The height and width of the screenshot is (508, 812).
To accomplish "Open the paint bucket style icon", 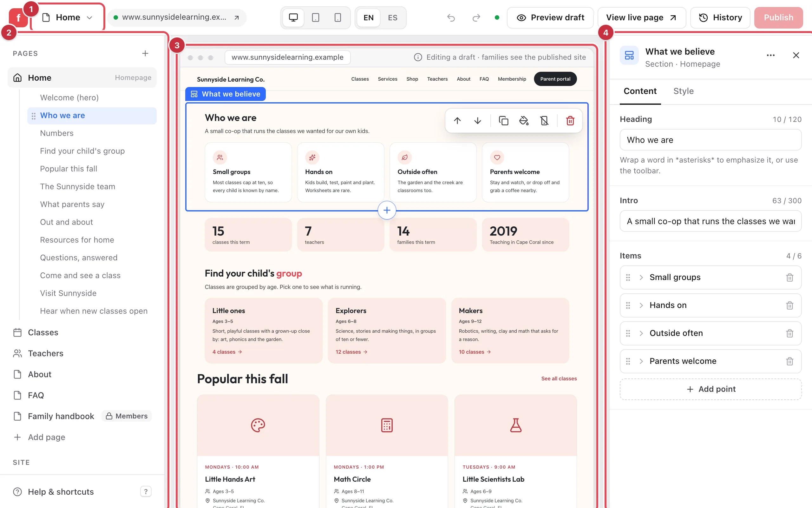I will pyautogui.click(x=524, y=121).
